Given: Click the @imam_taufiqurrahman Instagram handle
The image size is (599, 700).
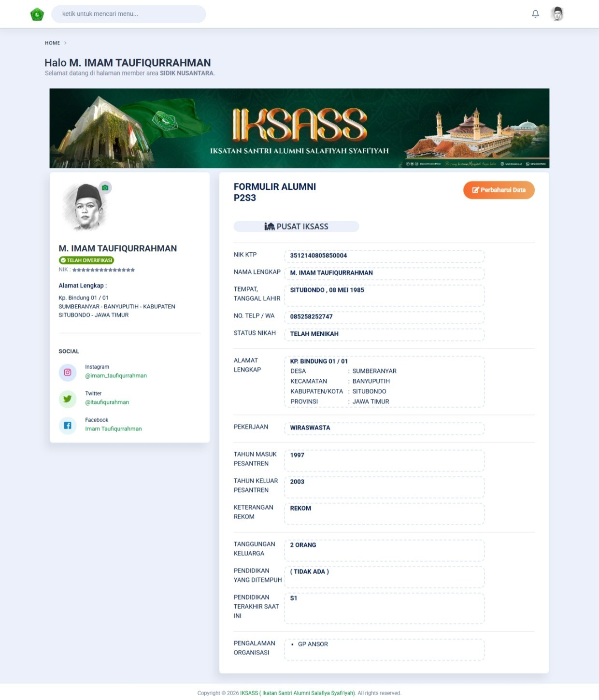Looking at the screenshot, I should coord(115,375).
